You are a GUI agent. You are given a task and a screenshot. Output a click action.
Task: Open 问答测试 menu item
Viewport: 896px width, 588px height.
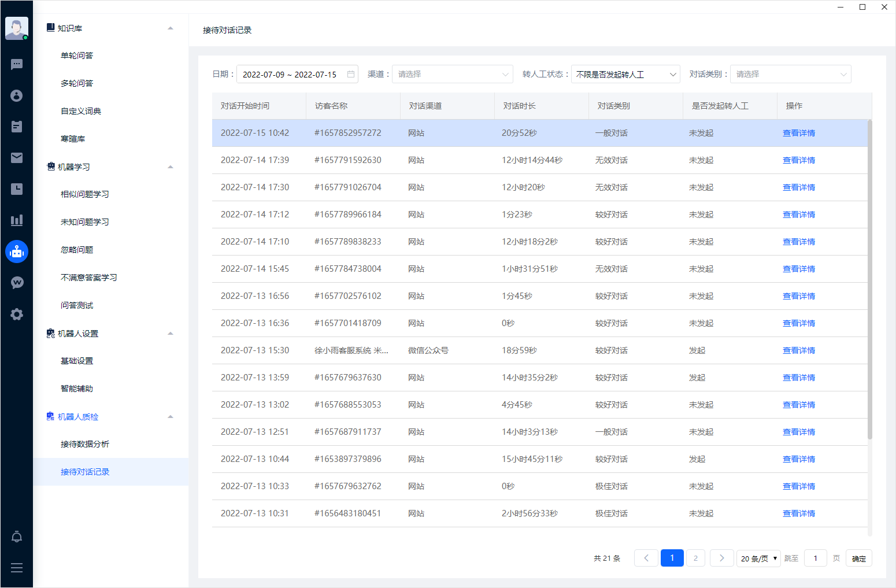[77, 305]
